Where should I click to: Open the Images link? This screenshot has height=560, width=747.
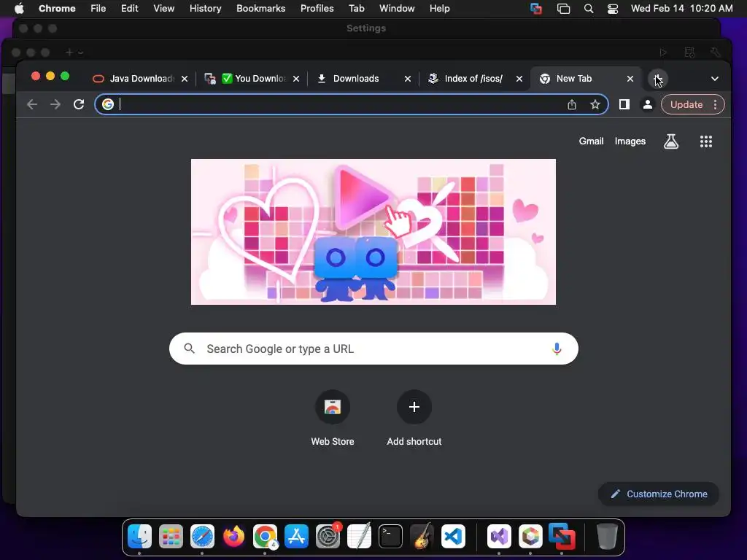point(630,141)
